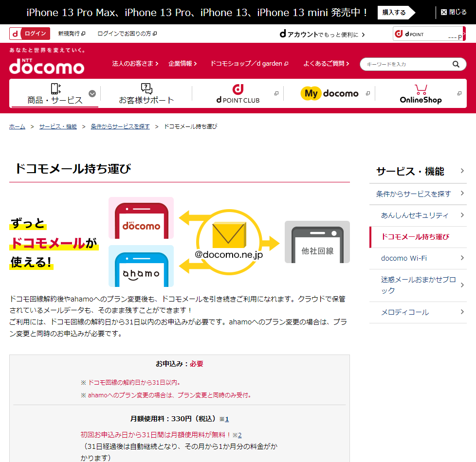Viewport: 476px width, 462px height.
Task: Click the 閉じる text in the banner
Action: [458, 12]
